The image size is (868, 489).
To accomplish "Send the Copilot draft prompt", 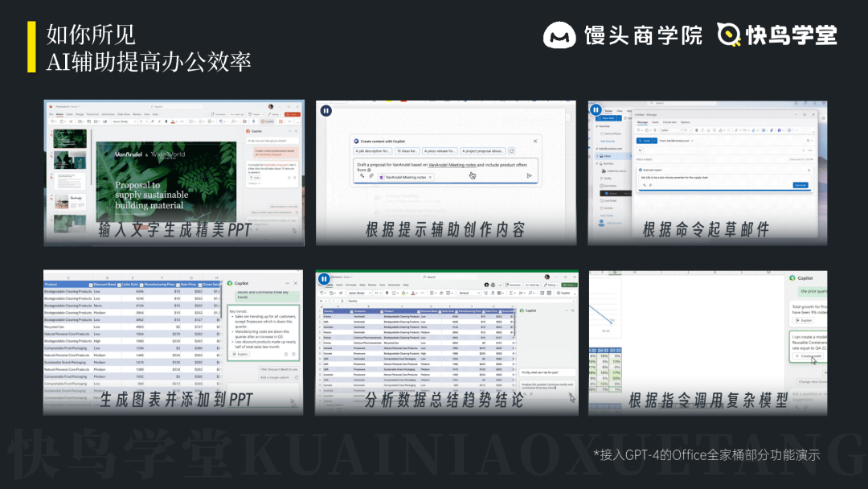I will (529, 176).
